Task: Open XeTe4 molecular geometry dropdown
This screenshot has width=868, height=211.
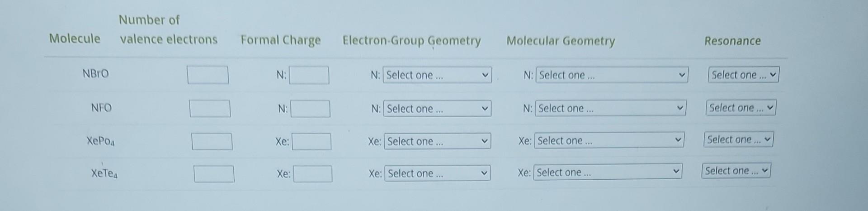Action: [x=608, y=172]
